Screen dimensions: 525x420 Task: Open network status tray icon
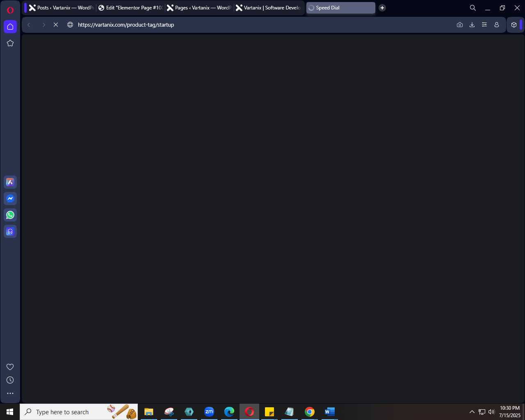click(x=482, y=412)
